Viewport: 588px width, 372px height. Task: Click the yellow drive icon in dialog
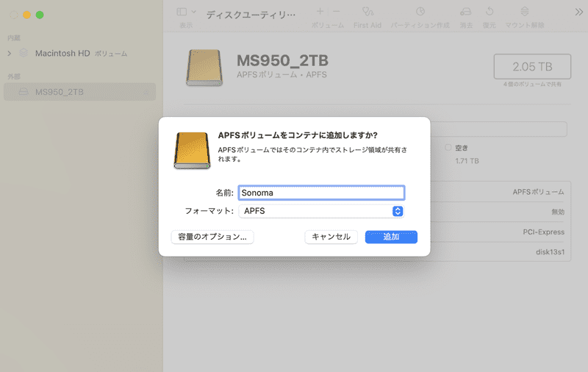tap(192, 151)
